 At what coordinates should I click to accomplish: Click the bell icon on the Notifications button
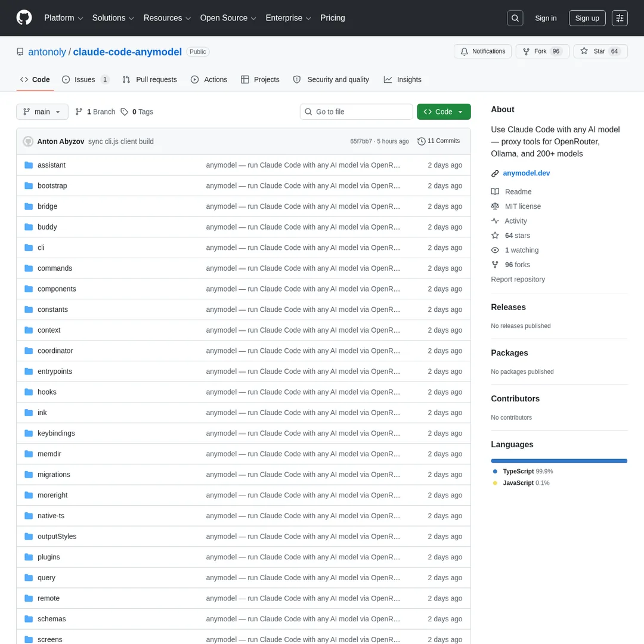coord(464,51)
